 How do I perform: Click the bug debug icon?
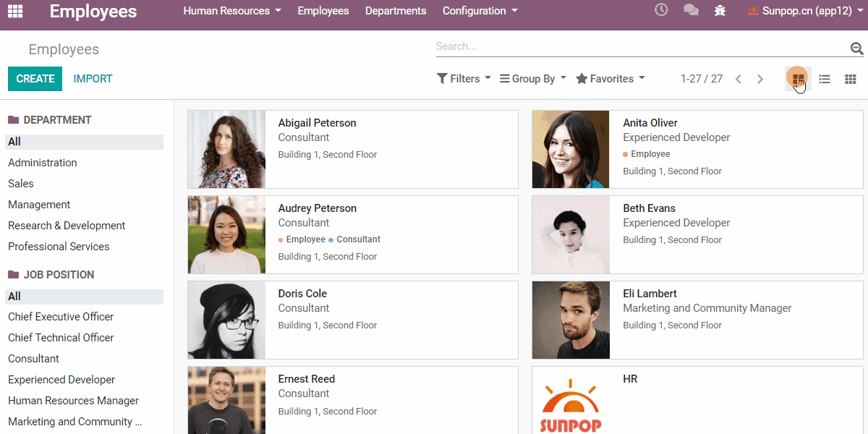click(720, 10)
